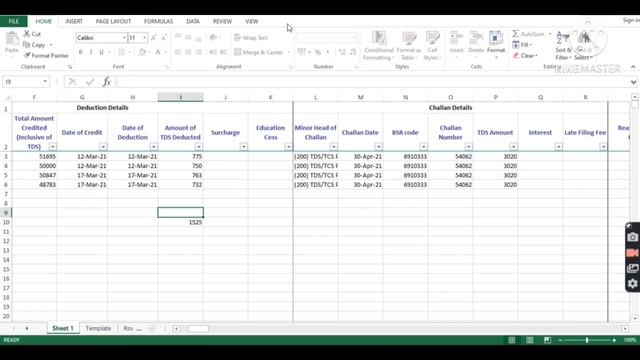Open the Number format dropdown
This screenshot has width=640, height=360.
[354, 38]
